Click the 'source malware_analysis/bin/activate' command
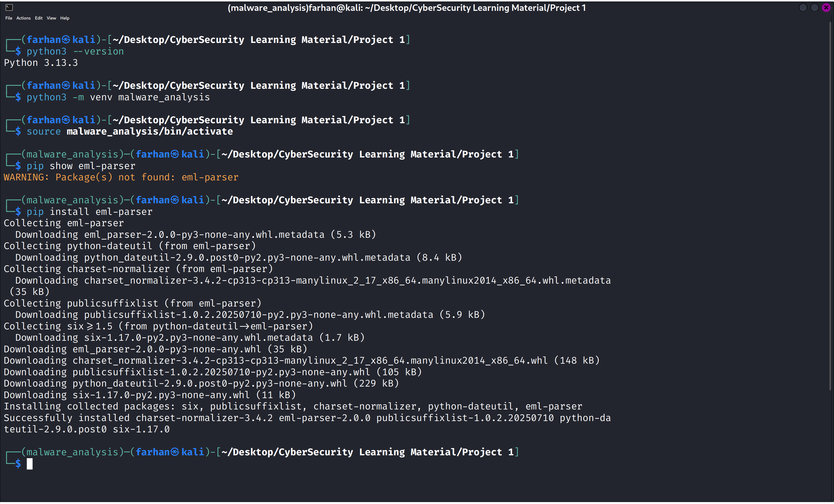This screenshot has height=504, width=834. coord(130,132)
